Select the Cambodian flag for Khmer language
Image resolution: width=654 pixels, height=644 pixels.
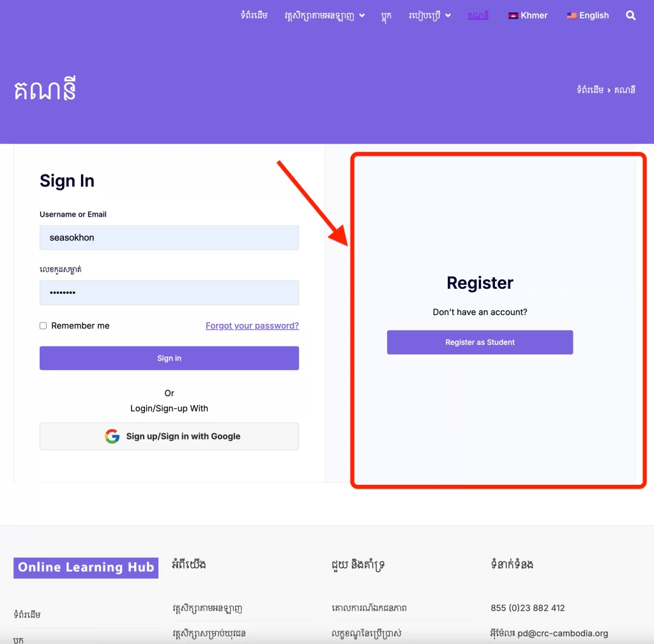coord(513,16)
